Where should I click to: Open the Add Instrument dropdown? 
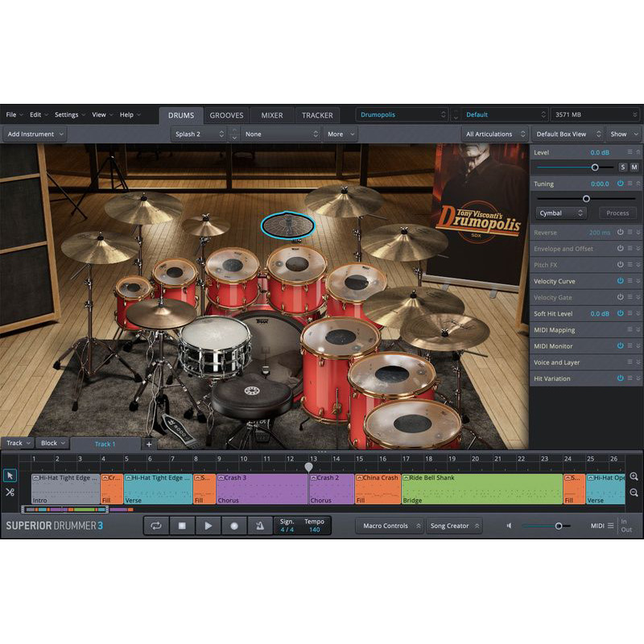point(35,134)
